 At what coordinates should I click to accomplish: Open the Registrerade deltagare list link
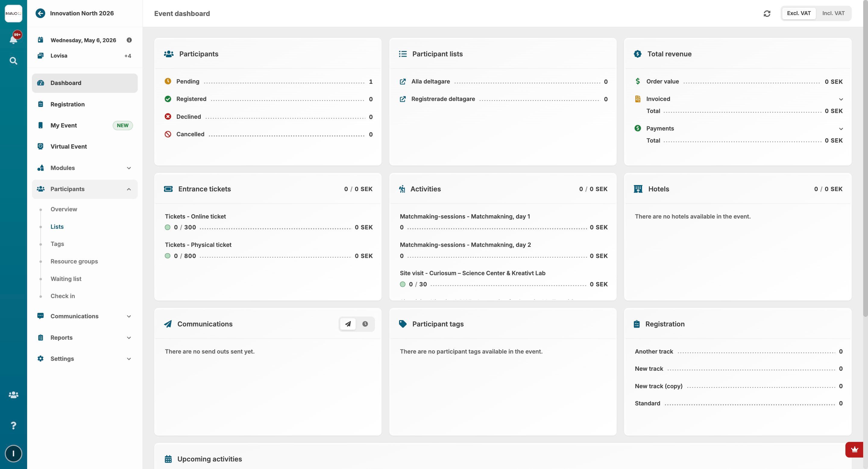pos(443,99)
